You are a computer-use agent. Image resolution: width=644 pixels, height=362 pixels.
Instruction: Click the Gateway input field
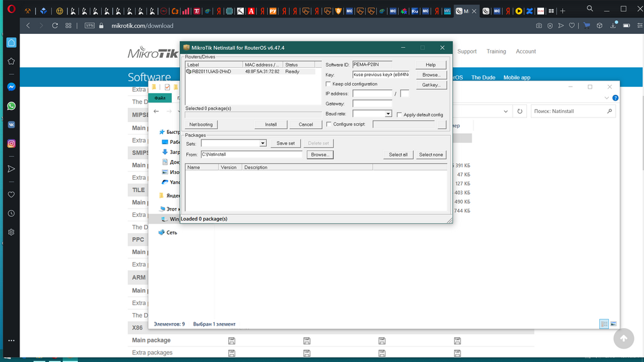[x=372, y=104]
